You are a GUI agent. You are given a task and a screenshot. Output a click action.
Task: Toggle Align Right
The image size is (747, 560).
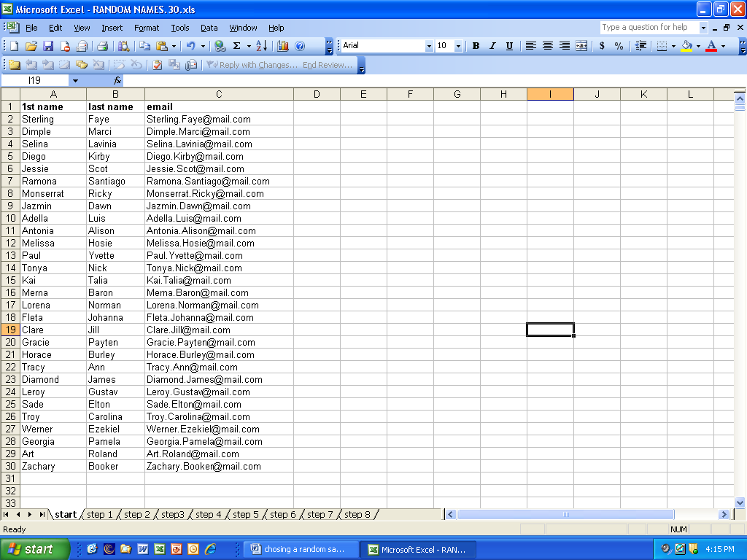565,46
